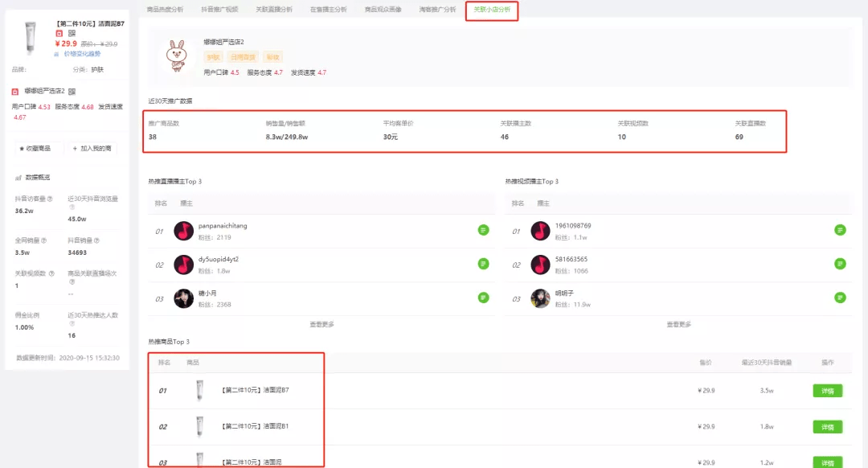Switch to the 商品热度分析 tab
Screen dimensions: 868x468
[x=165, y=10]
